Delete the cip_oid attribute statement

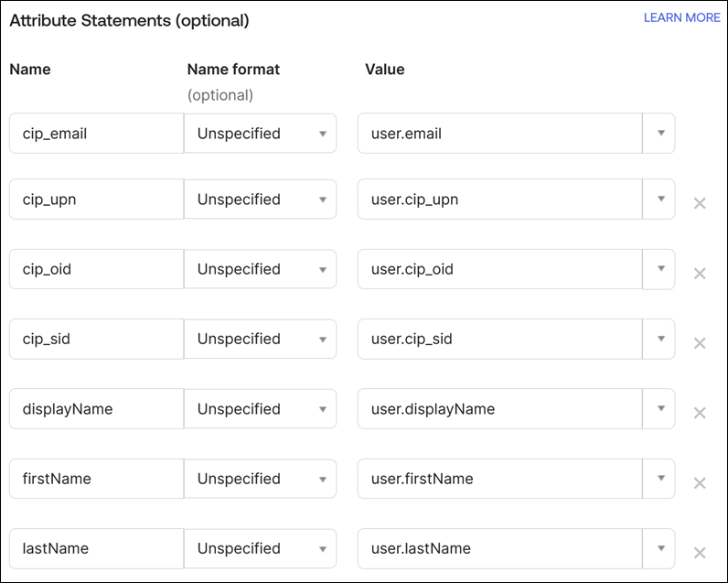tap(700, 273)
